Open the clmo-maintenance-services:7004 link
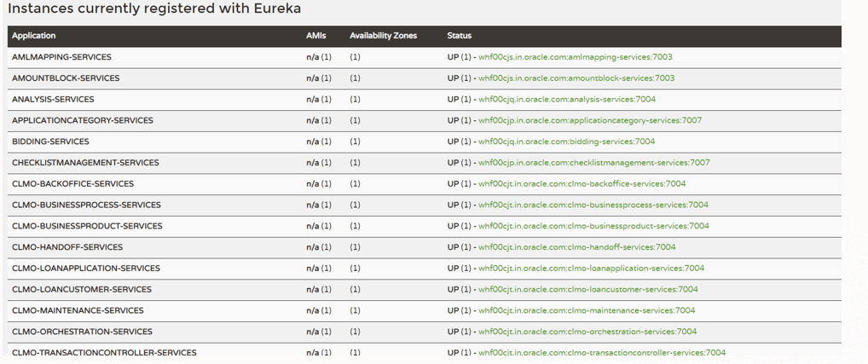868x364 pixels. [587, 310]
